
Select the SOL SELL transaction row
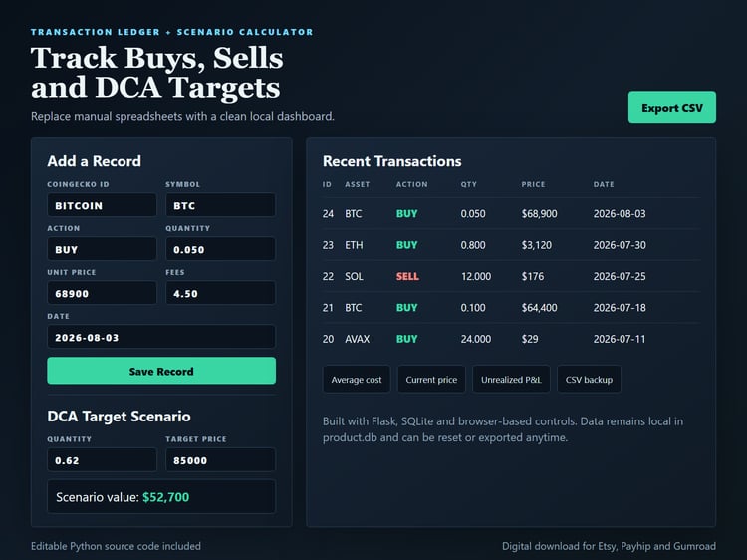click(511, 276)
